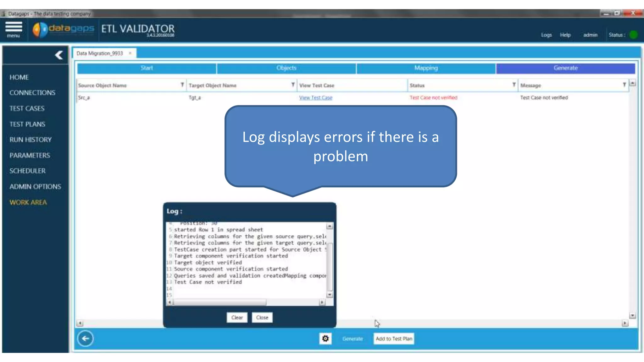Filter the Message column
This screenshot has height=362, width=644.
(x=624, y=85)
